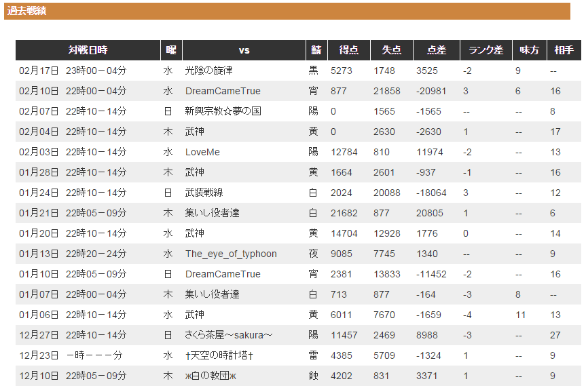Click the 鯖 column header
Screen dimensions: 586x392
coord(316,50)
